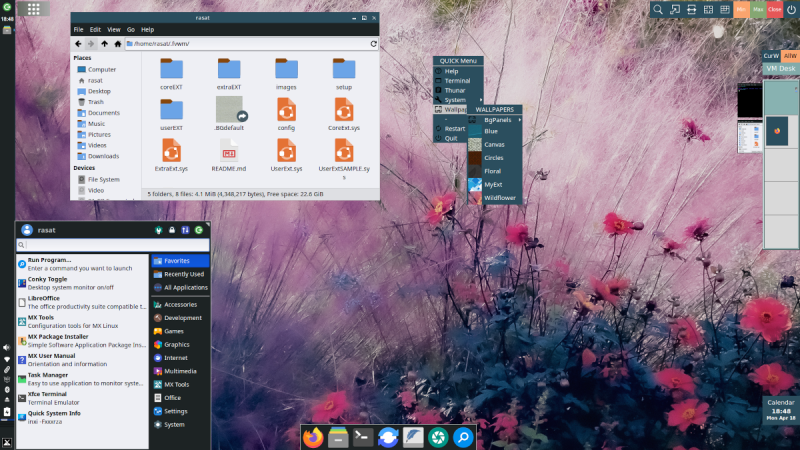Click the network wifi icon in the left panel
The image size is (800, 450).
click(x=7, y=359)
